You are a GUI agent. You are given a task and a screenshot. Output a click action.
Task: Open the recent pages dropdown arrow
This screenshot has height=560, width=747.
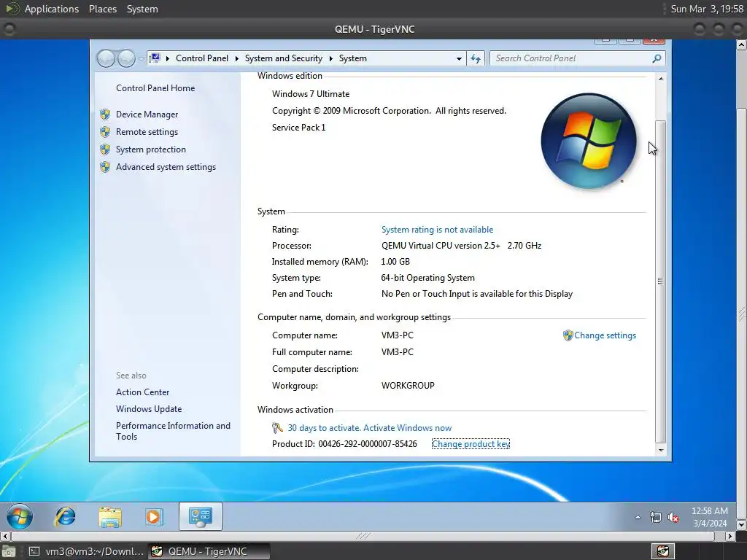point(141,58)
